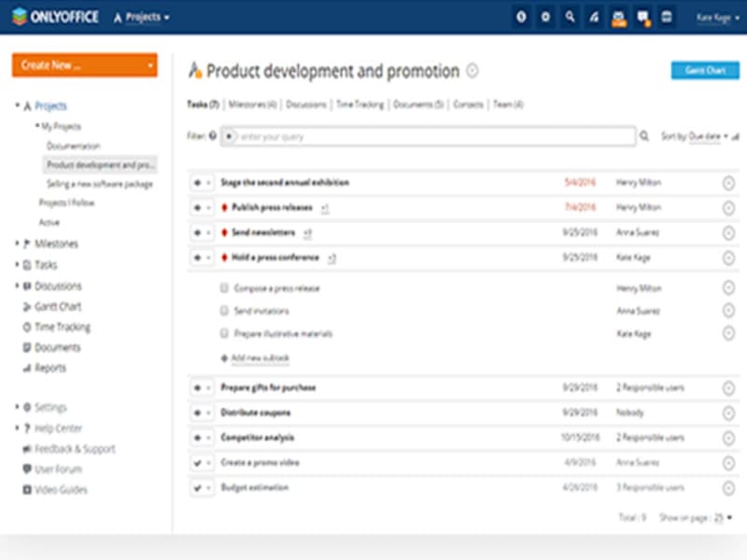747x560 pixels.
Task: Click the blue Gantt Chart button
Action: click(706, 70)
